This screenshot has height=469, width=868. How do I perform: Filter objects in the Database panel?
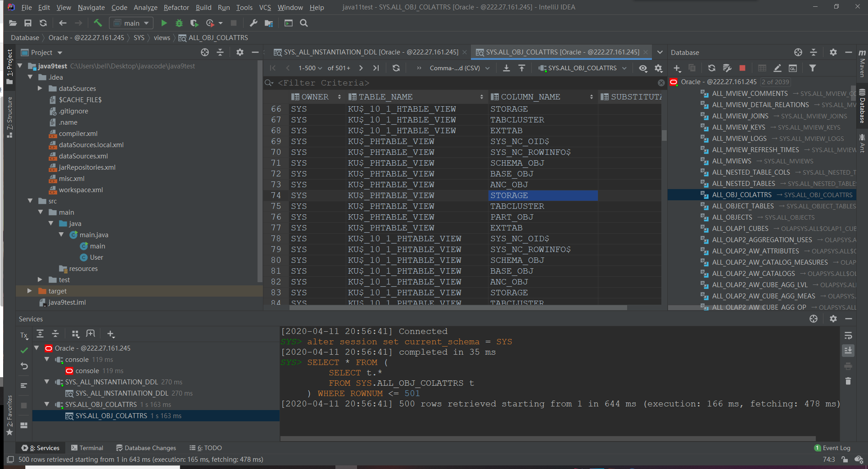(813, 68)
